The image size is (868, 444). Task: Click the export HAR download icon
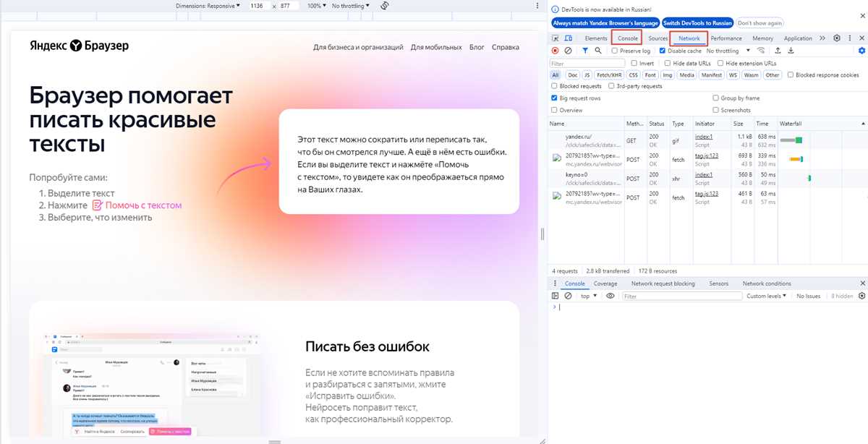[791, 51]
